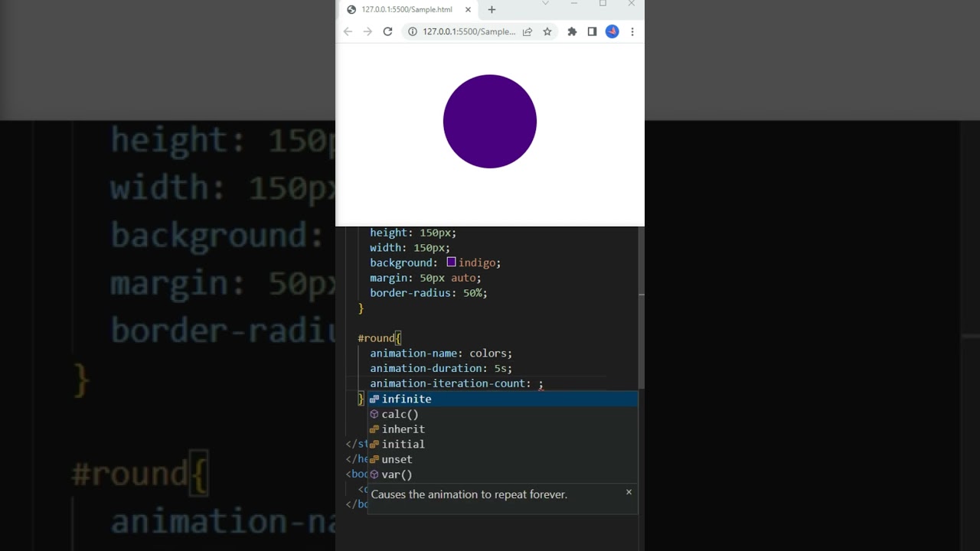Click the browser back arrow
The image size is (980, 551).
point(348,31)
